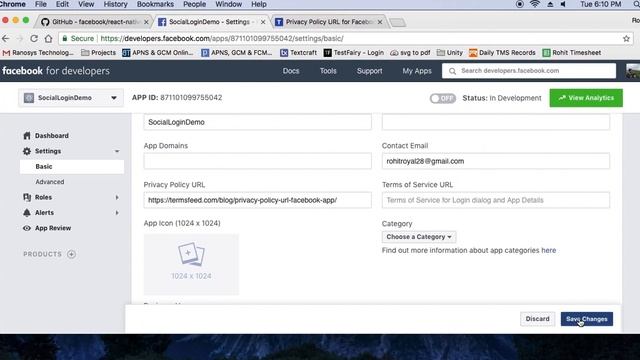Viewport: 640px width, 360px height.
Task: Click search magnifier in developers search
Action: (452, 71)
